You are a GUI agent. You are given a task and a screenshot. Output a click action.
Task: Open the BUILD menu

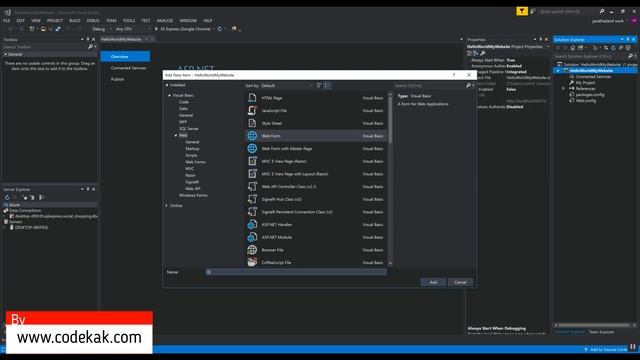[75, 20]
